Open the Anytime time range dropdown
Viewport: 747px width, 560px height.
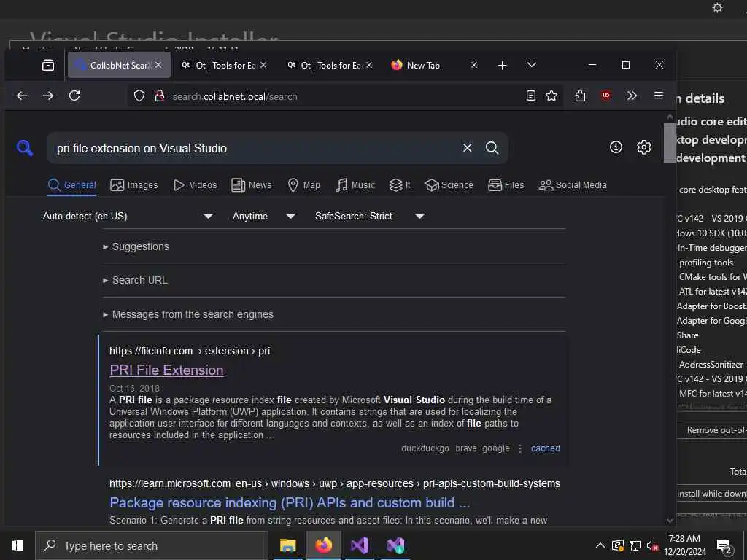pyautogui.click(x=263, y=216)
